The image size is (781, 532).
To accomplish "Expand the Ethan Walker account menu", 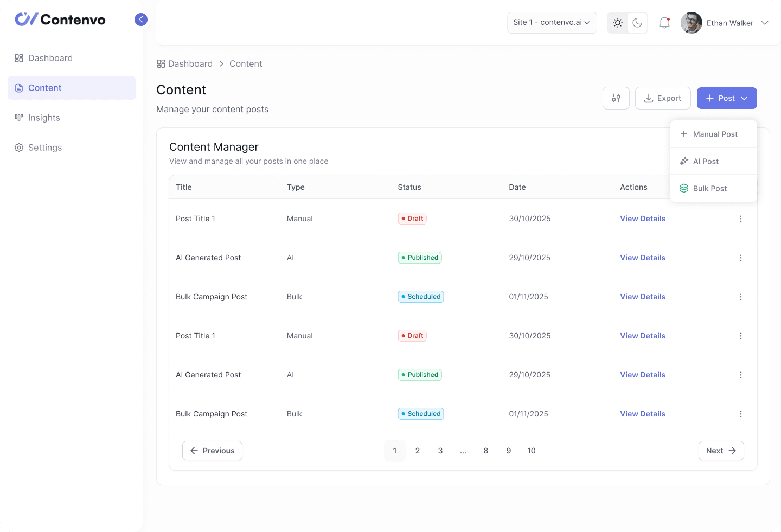I will [x=764, y=23].
